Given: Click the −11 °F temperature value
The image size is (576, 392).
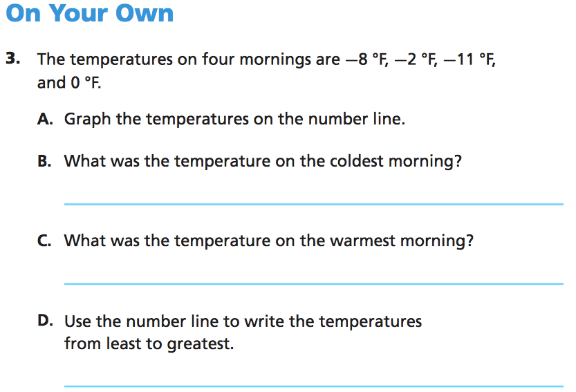Looking at the screenshot, I should [x=474, y=59].
